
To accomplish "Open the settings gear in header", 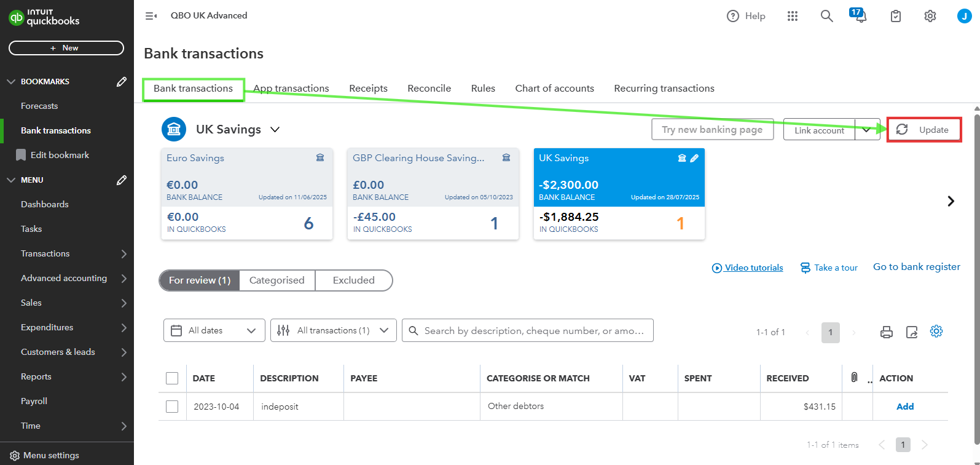I will [930, 16].
